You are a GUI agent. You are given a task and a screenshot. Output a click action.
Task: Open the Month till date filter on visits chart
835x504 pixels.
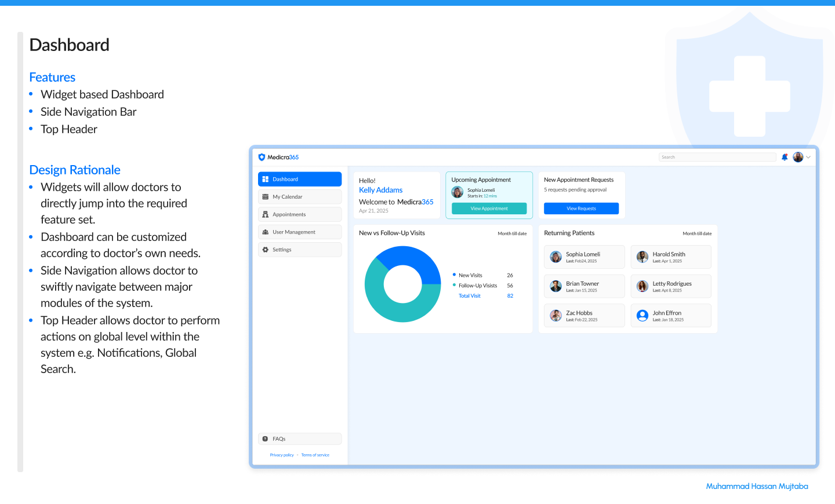click(x=512, y=233)
